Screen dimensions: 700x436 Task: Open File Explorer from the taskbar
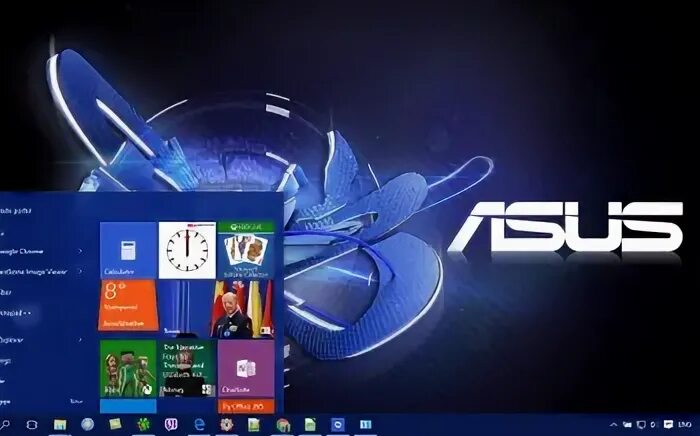[x=59, y=424]
